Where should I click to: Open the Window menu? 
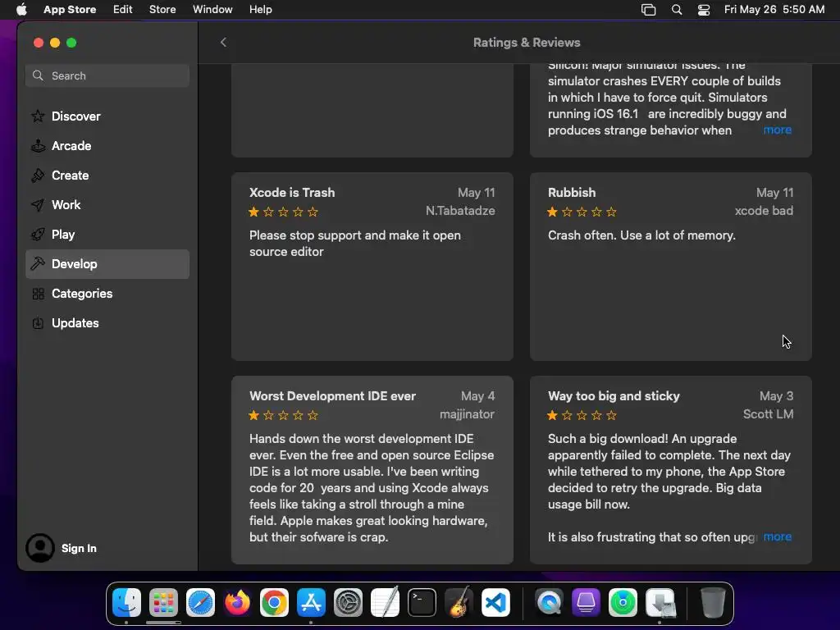pyautogui.click(x=212, y=9)
